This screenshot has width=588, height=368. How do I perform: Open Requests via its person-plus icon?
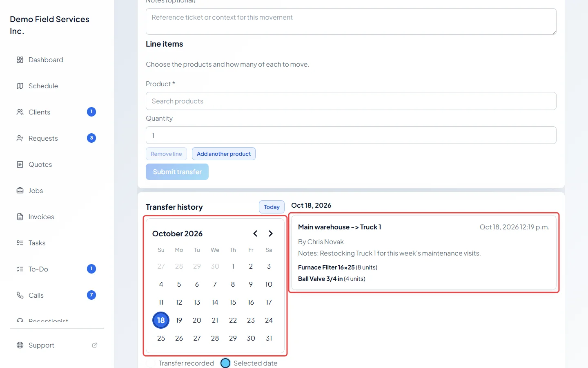[20, 138]
